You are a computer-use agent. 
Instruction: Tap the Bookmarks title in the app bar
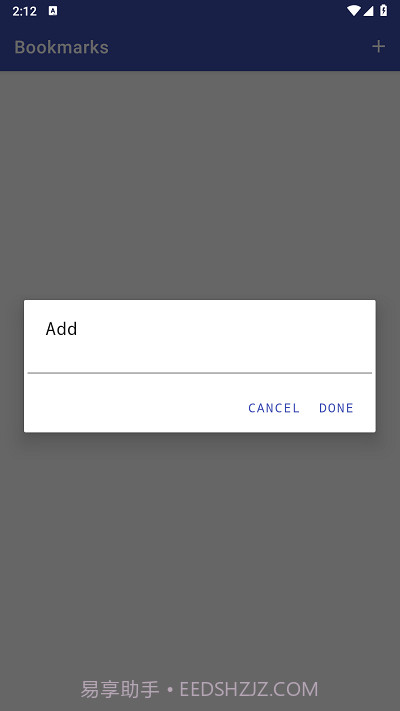click(x=62, y=47)
